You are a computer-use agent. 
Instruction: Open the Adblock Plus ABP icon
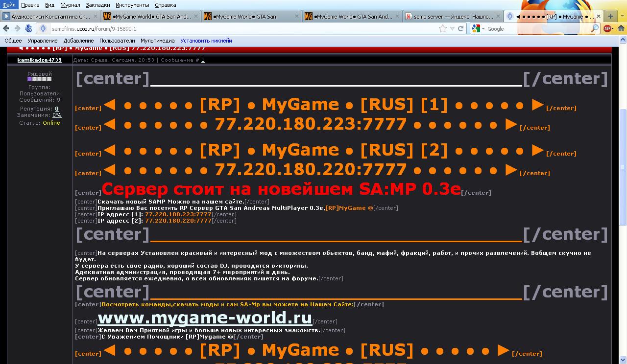point(607,28)
